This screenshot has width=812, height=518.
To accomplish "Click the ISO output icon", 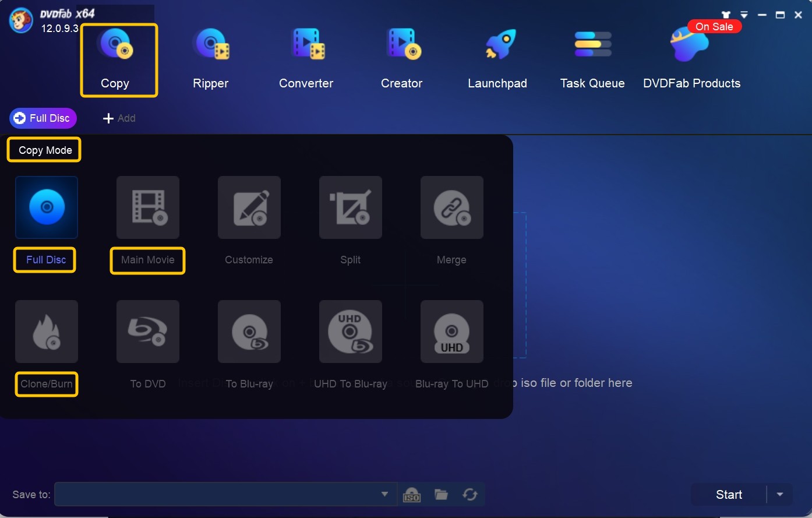I will (412, 495).
